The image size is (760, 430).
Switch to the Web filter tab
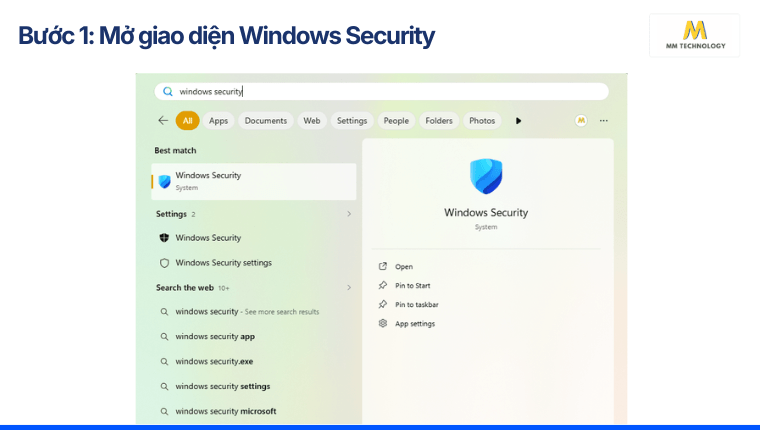[x=312, y=121]
